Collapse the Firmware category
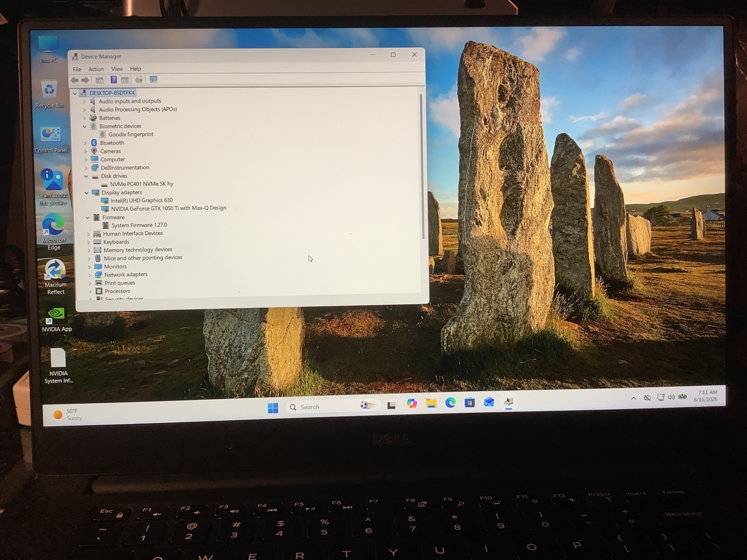 [87, 217]
